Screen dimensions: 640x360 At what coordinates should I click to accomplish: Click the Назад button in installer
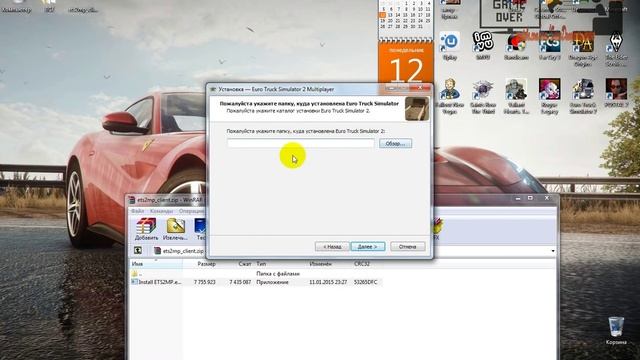pos(332,247)
